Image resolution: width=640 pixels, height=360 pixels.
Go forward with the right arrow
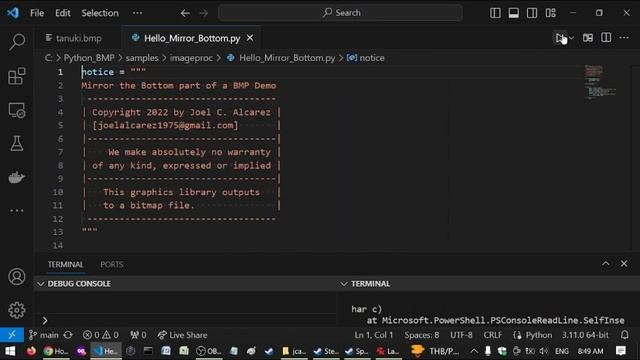coord(204,13)
